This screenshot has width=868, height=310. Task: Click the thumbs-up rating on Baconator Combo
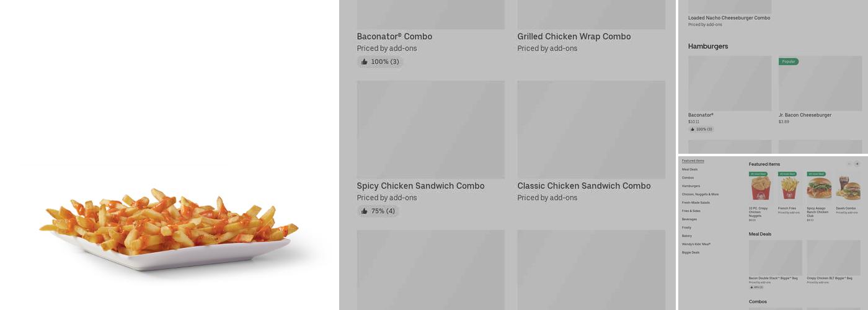[x=380, y=62]
